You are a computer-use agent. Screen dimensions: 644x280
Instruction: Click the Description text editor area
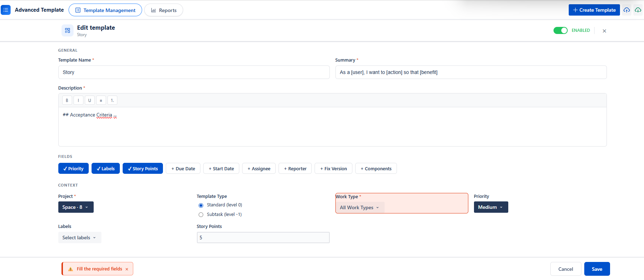333,127
